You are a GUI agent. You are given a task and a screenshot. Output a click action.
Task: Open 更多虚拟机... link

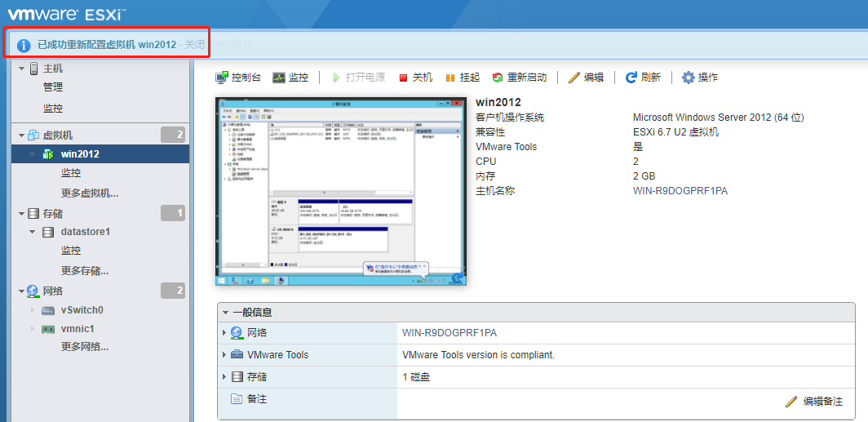[x=90, y=193]
